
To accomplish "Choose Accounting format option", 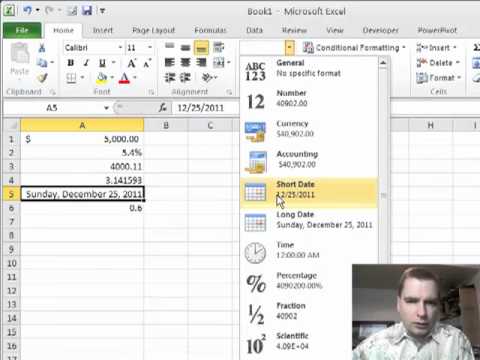I will click(x=309, y=161).
